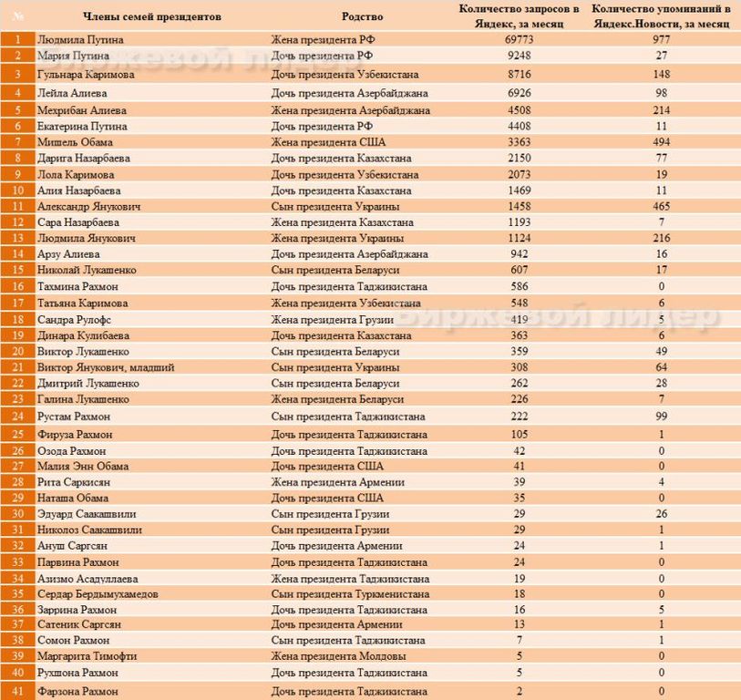Click Маргарита Тимофти entry
The height and width of the screenshot is (700, 741).
(x=87, y=656)
